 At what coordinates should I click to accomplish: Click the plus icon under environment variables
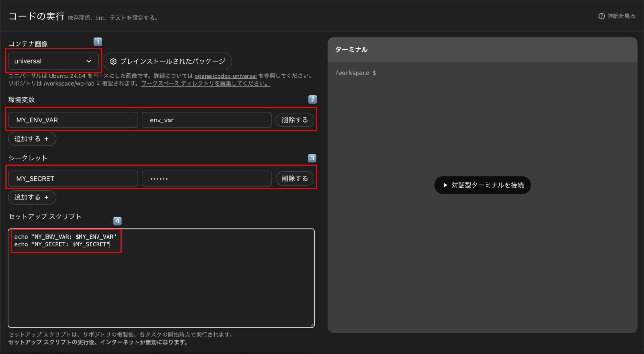[x=47, y=139]
